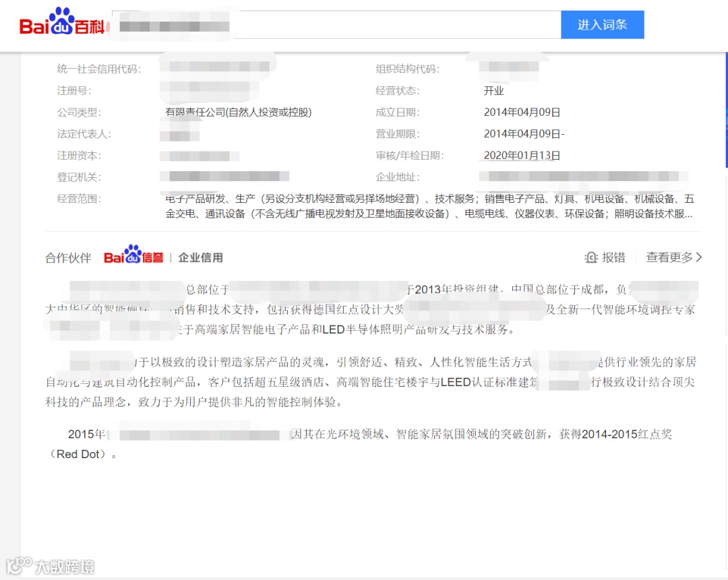Click the 开业 operating status text

[x=494, y=90]
